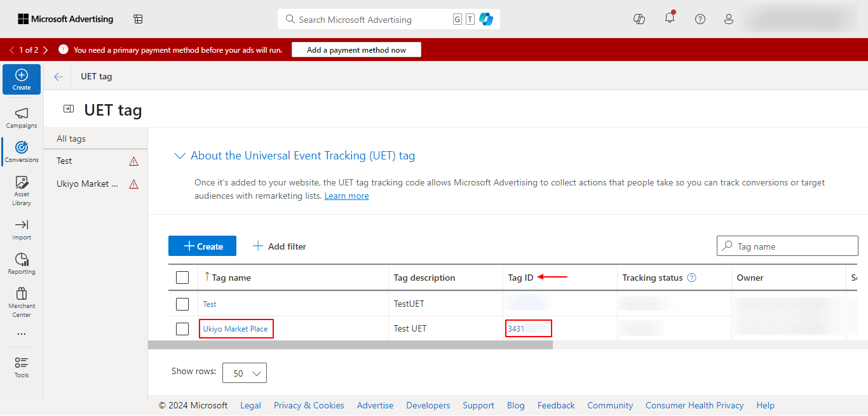Go back using the left arrow
868x416 pixels.
point(58,76)
